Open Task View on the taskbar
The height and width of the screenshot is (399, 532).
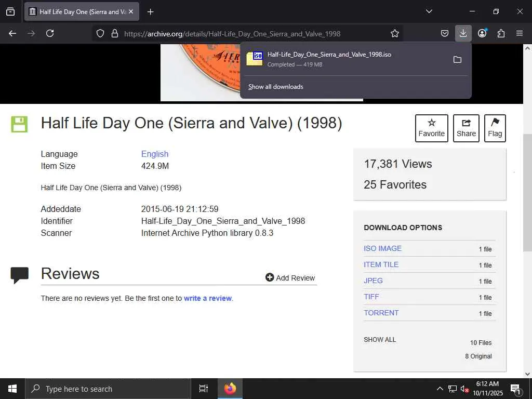tap(204, 389)
